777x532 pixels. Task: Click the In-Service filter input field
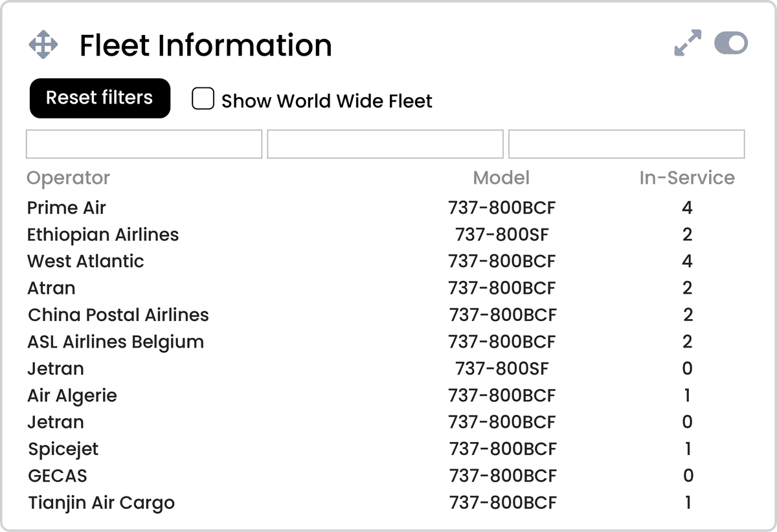pyautogui.click(x=626, y=144)
